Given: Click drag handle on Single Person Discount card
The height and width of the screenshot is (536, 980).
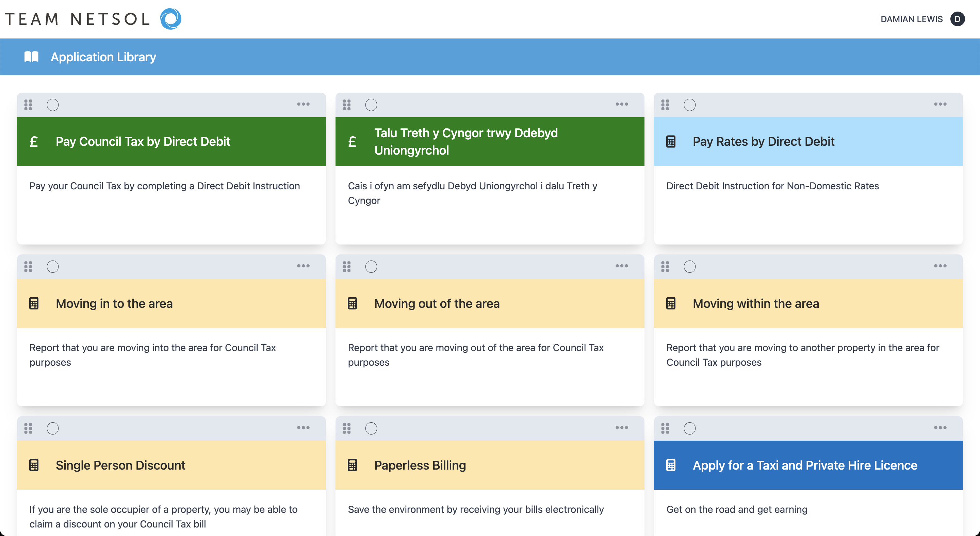Looking at the screenshot, I should [28, 428].
